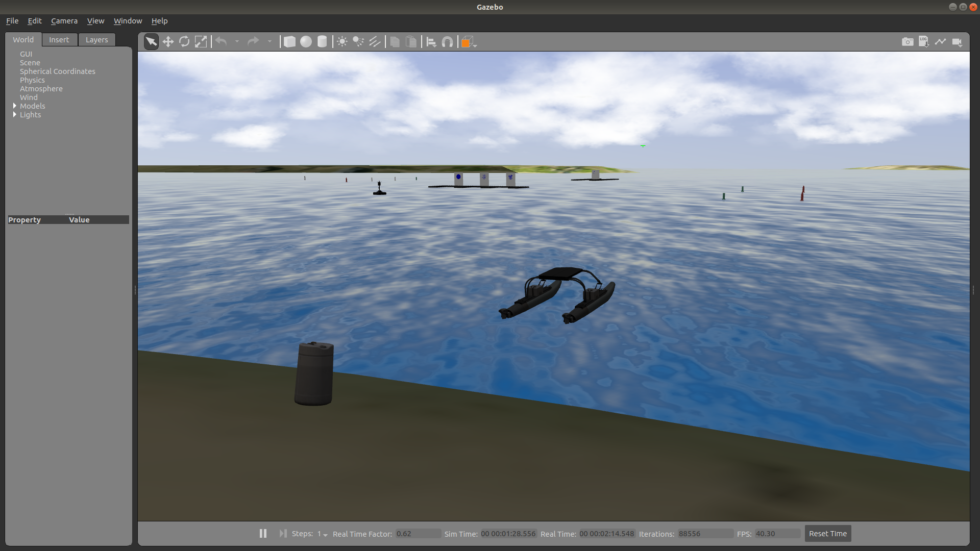Open the Log data recorder icon

point(924,42)
